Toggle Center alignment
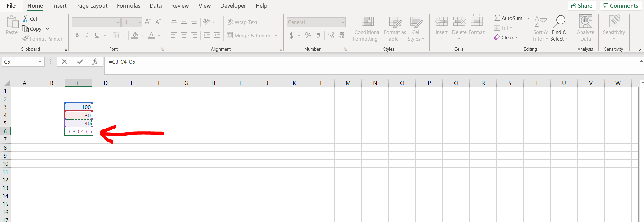644x222 pixels. 184,35
